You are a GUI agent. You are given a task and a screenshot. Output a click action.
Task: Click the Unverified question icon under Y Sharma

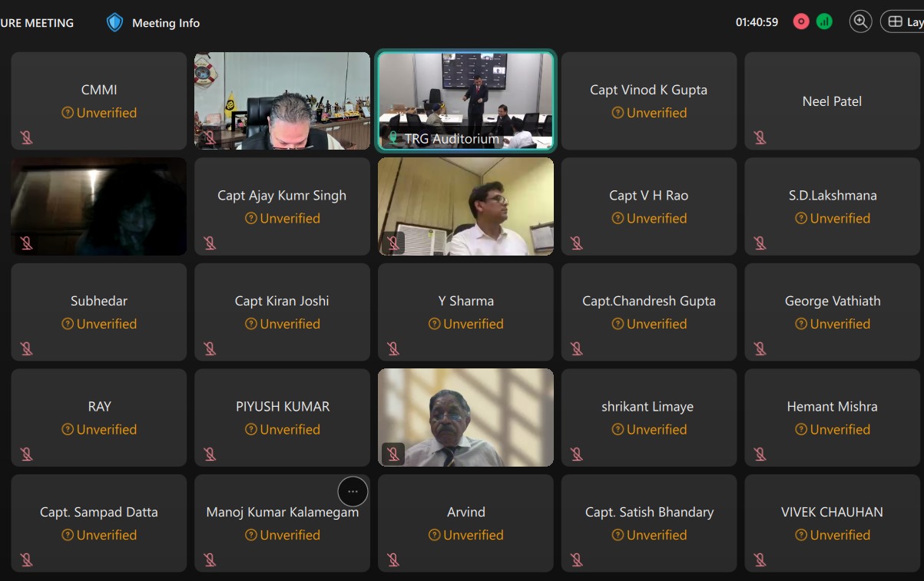[x=435, y=324]
